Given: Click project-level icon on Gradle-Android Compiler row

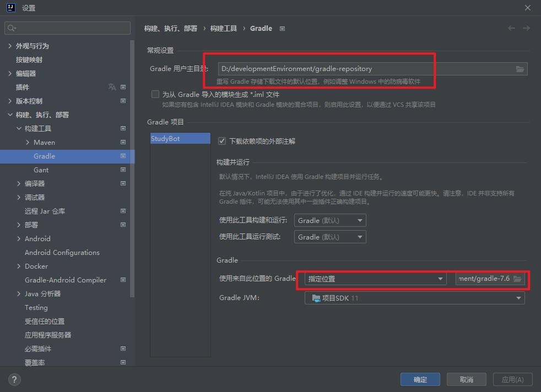Looking at the screenshot, I should 123,280.
